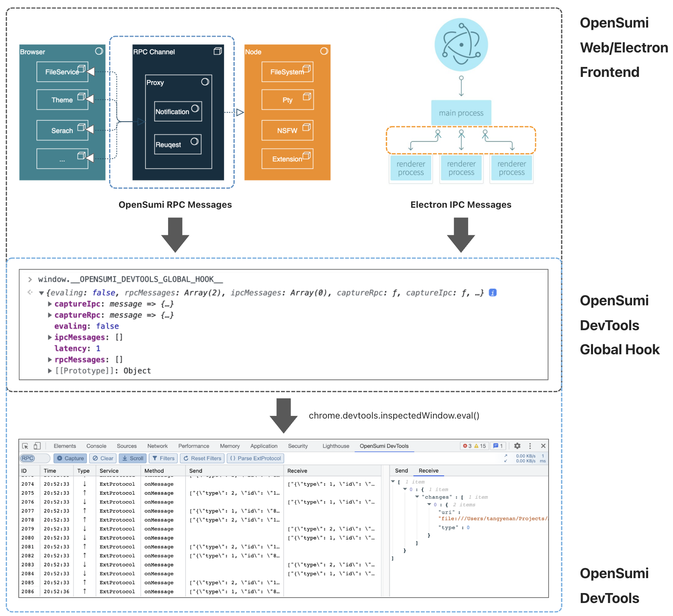
Task: Click the latency: 1 property
Action: [77, 349]
